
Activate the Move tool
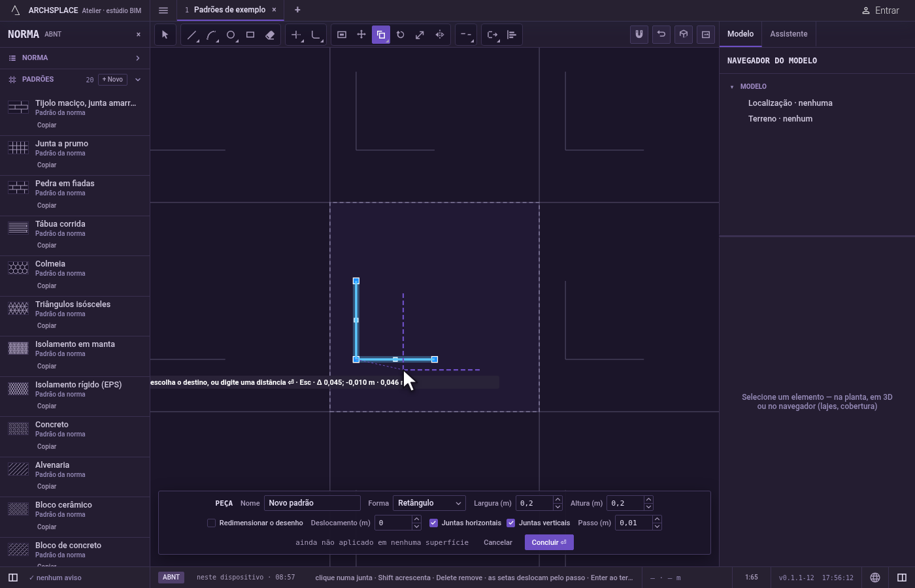tap(361, 35)
